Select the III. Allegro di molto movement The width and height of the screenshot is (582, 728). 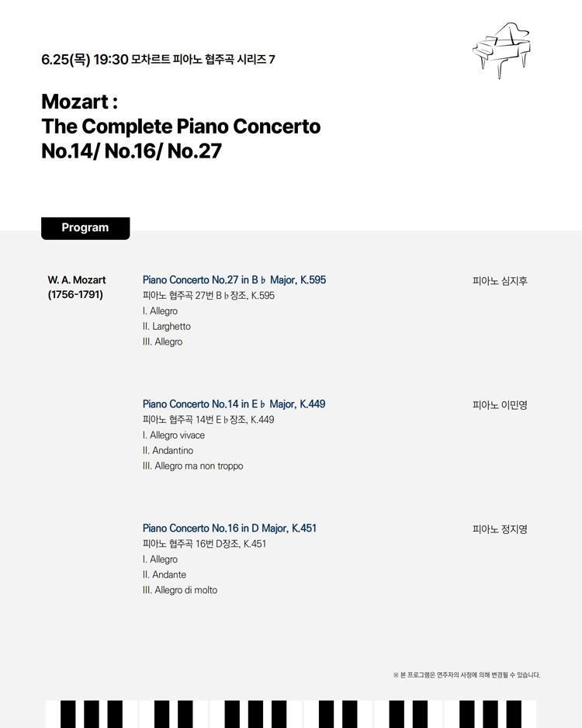tap(180, 591)
